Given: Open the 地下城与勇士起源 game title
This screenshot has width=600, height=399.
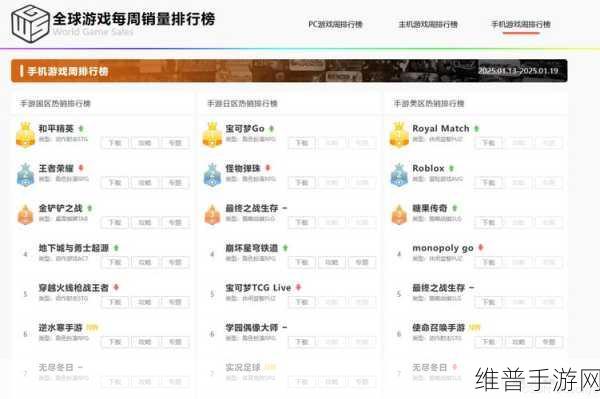Looking at the screenshot, I should click(x=73, y=248).
